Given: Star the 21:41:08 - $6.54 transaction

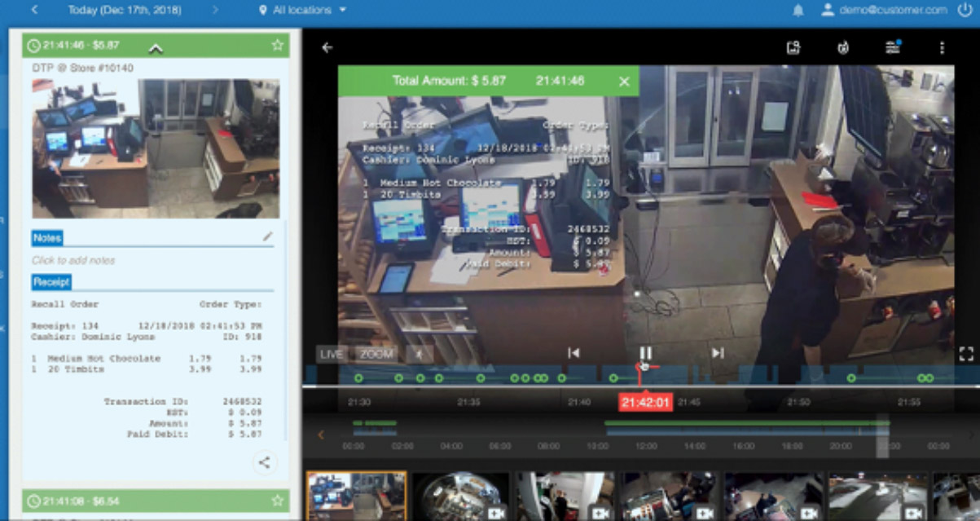Looking at the screenshot, I should tap(277, 500).
